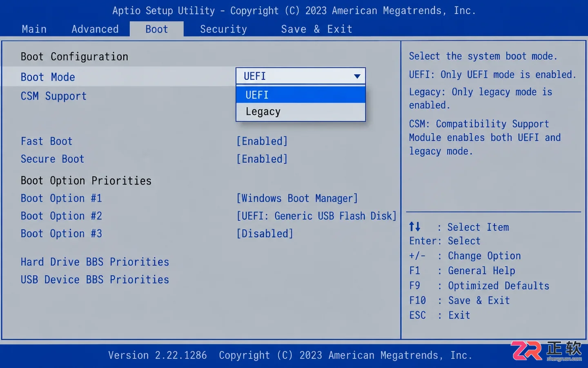The width and height of the screenshot is (588, 368).
Task: Go to the Save & Exit tab
Action: [x=316, y=29]
